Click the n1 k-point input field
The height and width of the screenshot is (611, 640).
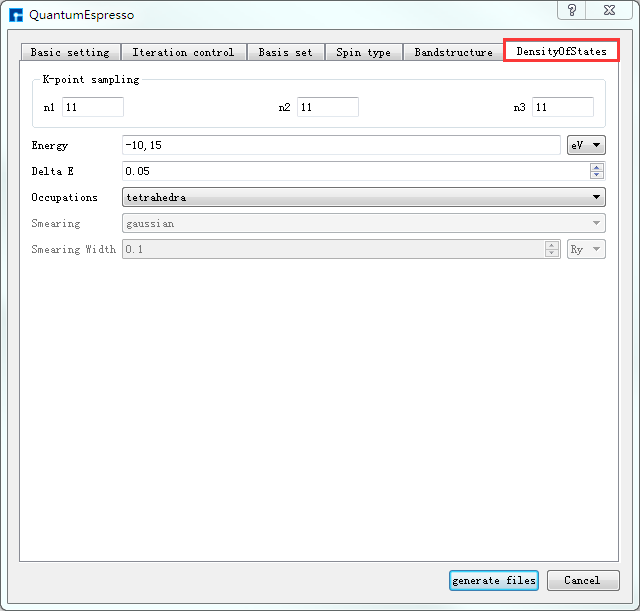[93, 107]
